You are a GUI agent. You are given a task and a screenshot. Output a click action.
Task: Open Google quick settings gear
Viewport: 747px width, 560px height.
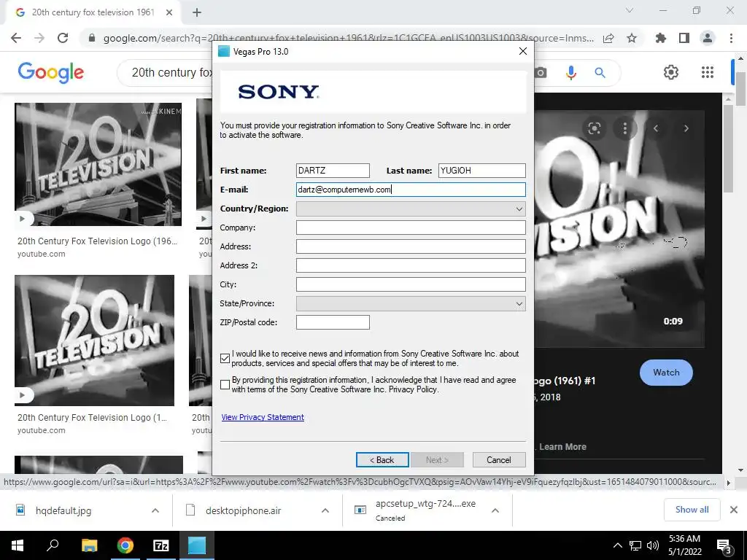point(671,72)
